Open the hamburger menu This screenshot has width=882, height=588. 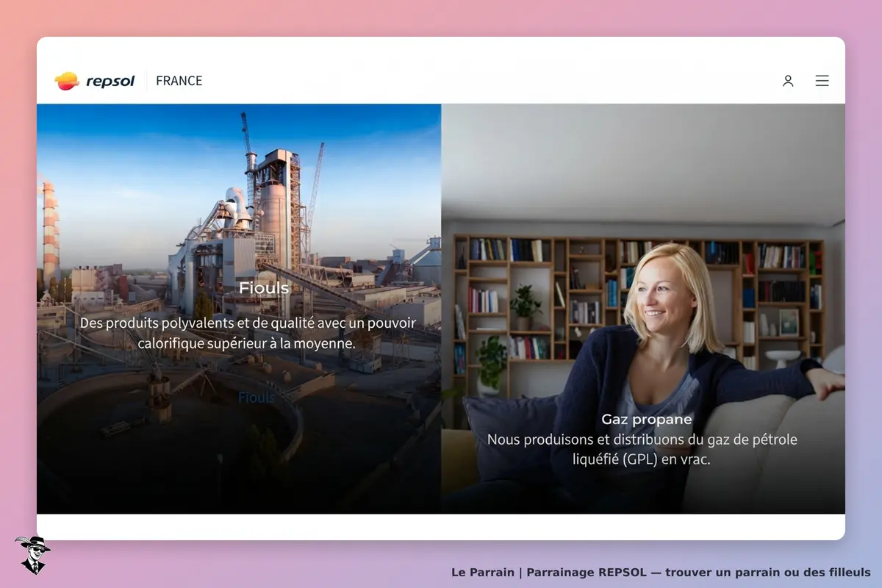(x=822, y=81)
